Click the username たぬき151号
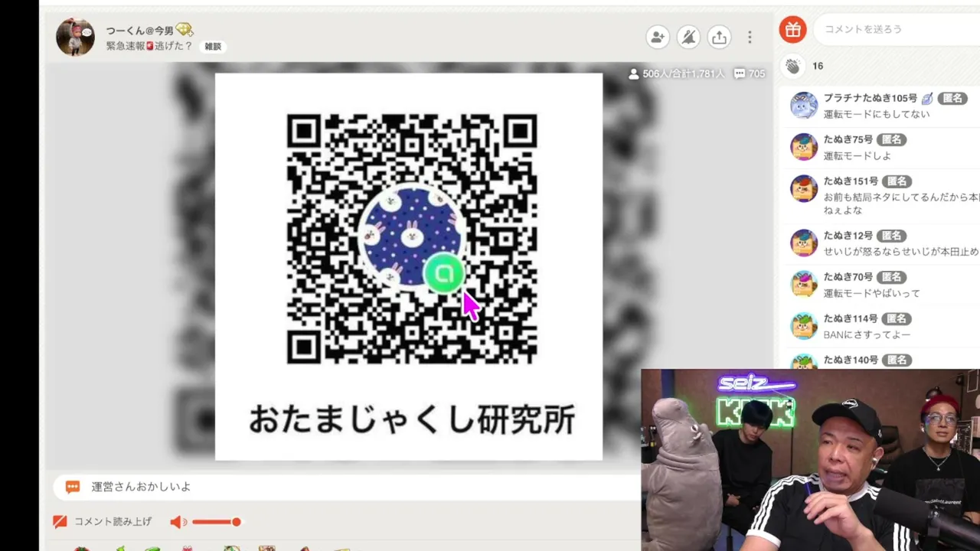The width and height of the screenshot is (980, 551). pos(851,181)
